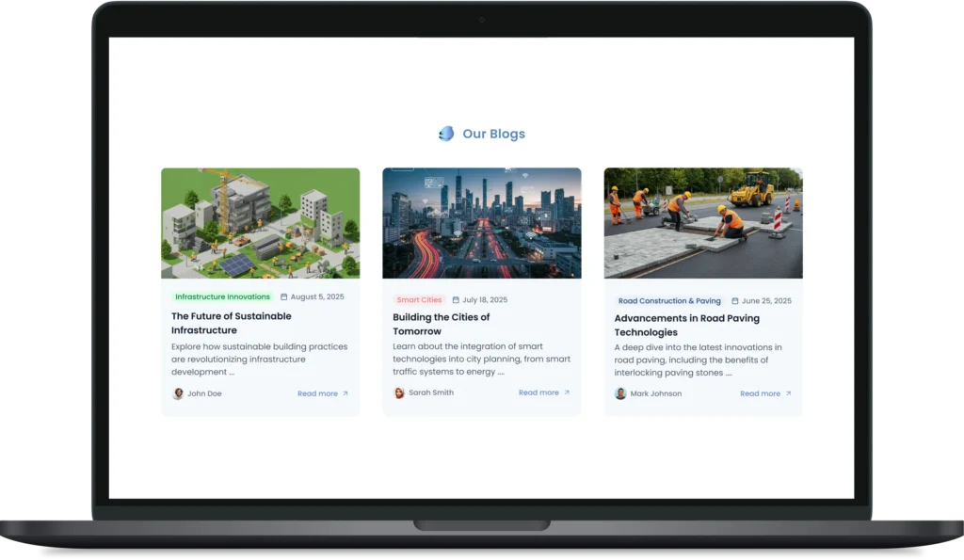Screen dimensions: 964x560
Task: Click calendar icon next to June 25, 2025
Action: (x=735, y=301)
